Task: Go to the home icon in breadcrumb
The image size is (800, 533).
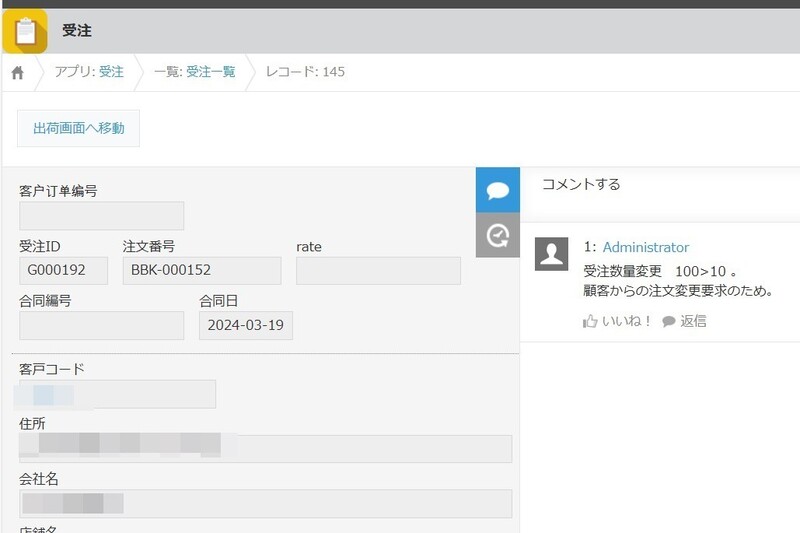Action: click(x=17, y=72)
